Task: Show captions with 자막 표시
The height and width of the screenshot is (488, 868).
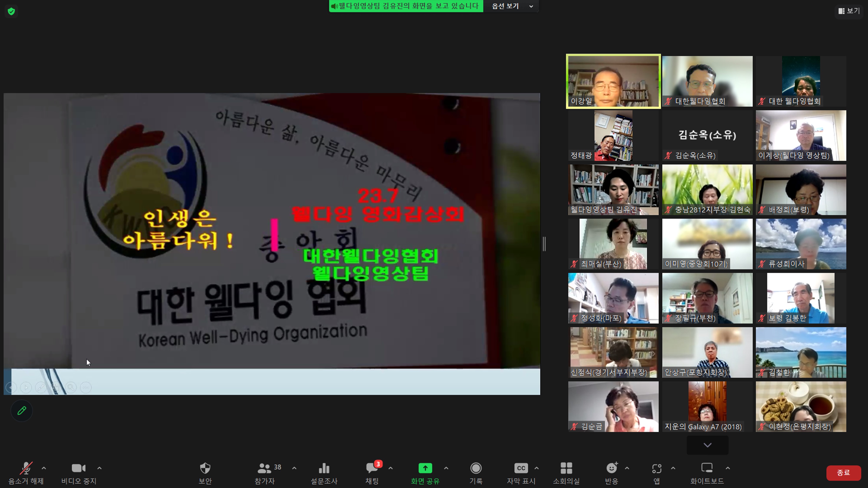Action: [521, 473]
